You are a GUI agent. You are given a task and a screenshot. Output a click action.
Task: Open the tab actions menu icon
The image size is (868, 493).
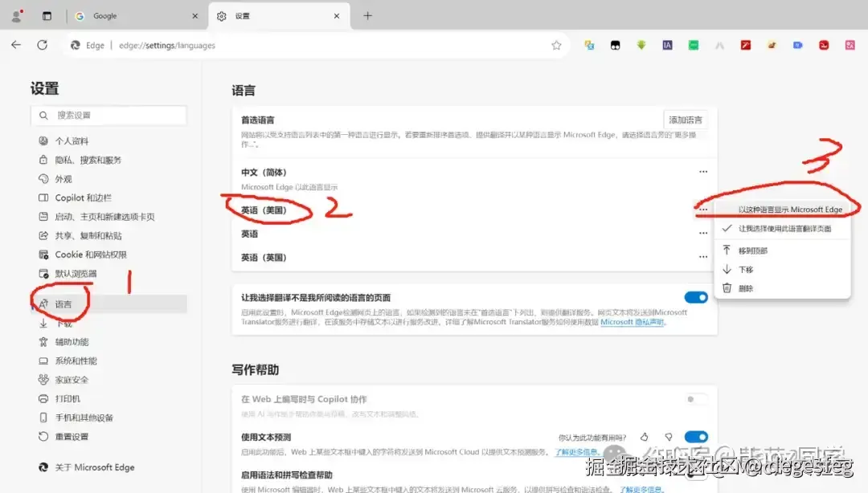tap(47, 16)
